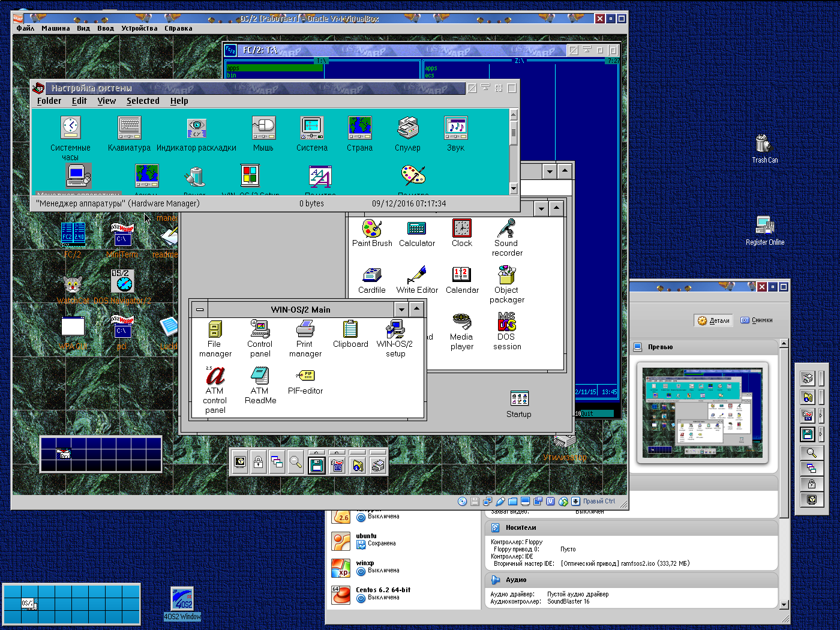The image size is (840, 630).
Task: Click the lockup padlock button in the guest's Warp toolbar
Action: [258, 463]
